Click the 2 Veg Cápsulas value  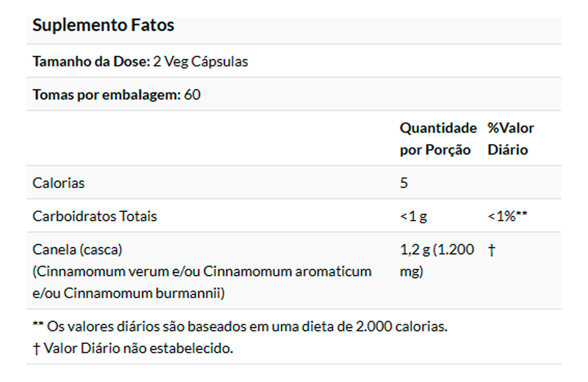pyautogui.click(x=201, y=62)
